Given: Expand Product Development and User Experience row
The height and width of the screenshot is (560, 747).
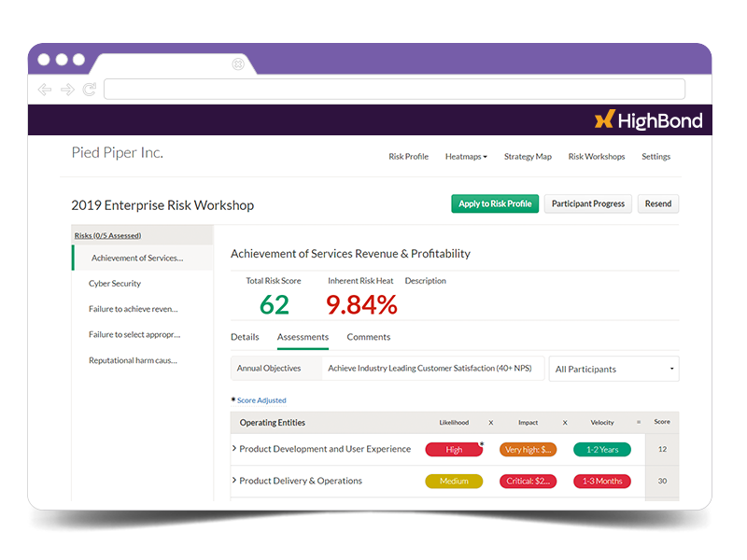Looking at the screenshot, I should point(234,449).
